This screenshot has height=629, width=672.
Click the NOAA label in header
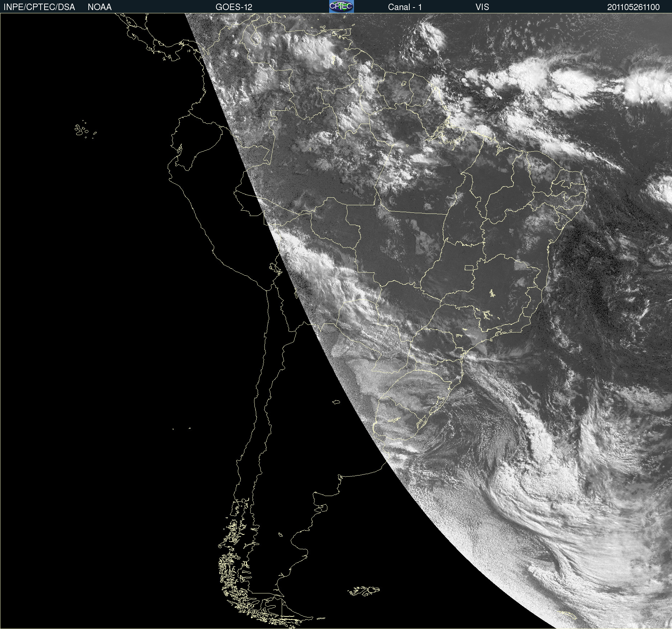coord(100,7)
